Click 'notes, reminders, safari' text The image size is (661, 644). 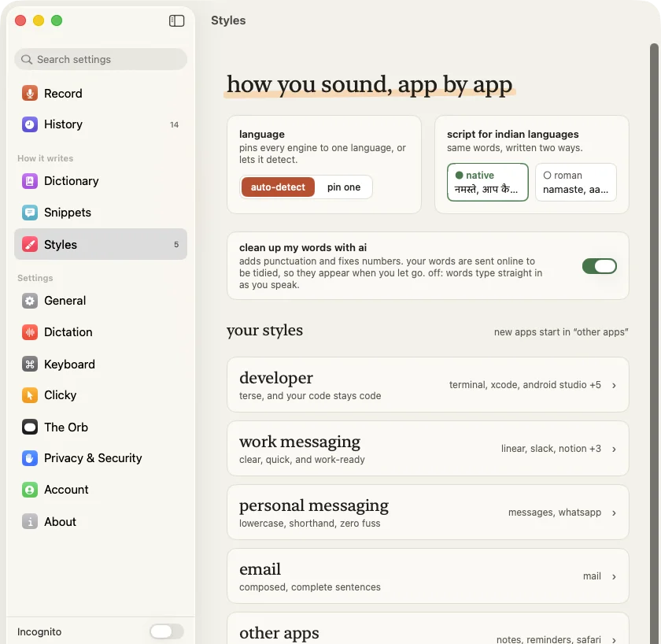pyautogui.click(x=548, y=639)
